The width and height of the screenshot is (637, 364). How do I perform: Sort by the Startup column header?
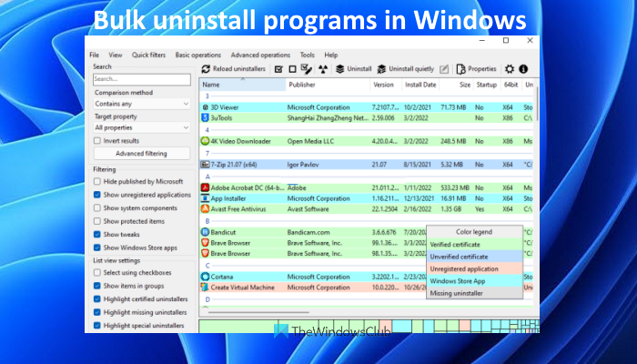(x=486, y=85)
